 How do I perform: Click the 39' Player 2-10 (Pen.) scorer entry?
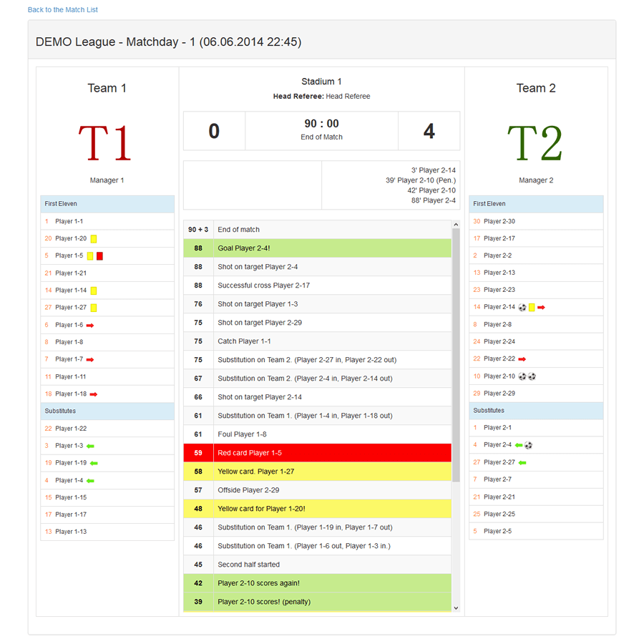point(421,180)
